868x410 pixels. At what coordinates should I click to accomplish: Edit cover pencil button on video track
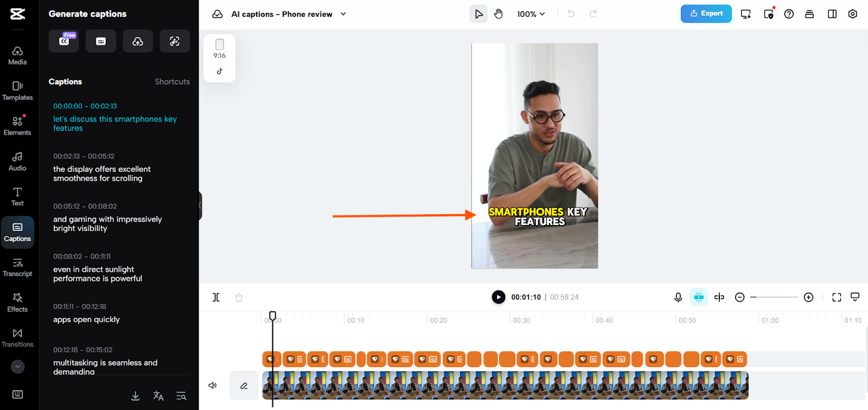pos(244,386)
